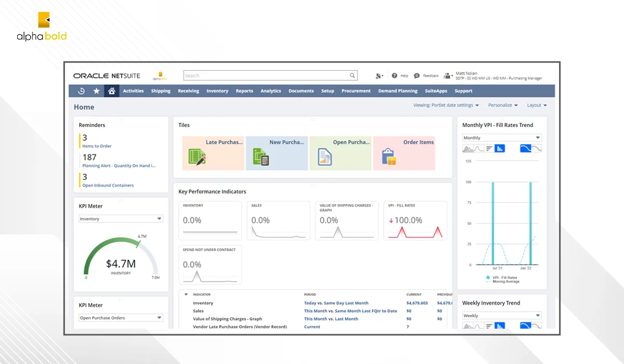Click the New Purchase calculator tile icon
624x364 pixels.
click(261, 157)
